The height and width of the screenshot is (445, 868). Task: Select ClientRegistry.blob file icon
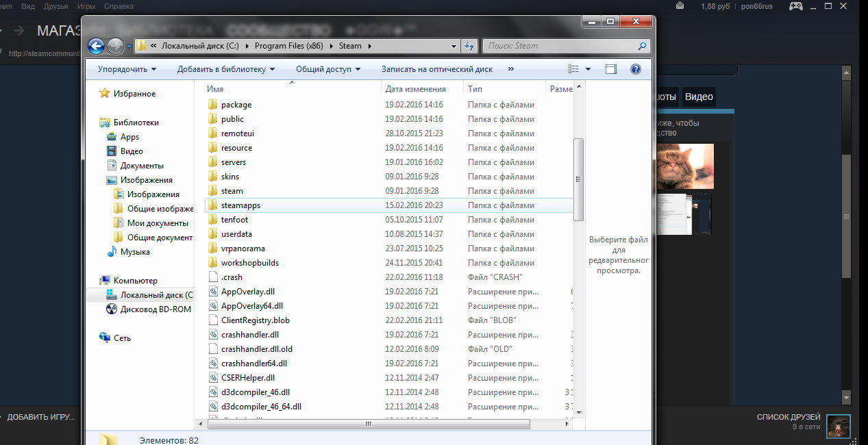tap(212, 320)
